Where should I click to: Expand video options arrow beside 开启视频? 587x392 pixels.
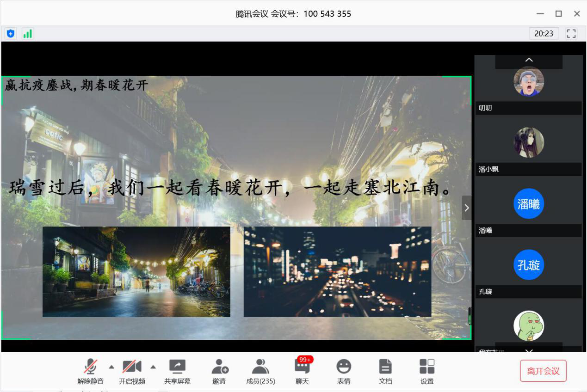pos(153,367)
